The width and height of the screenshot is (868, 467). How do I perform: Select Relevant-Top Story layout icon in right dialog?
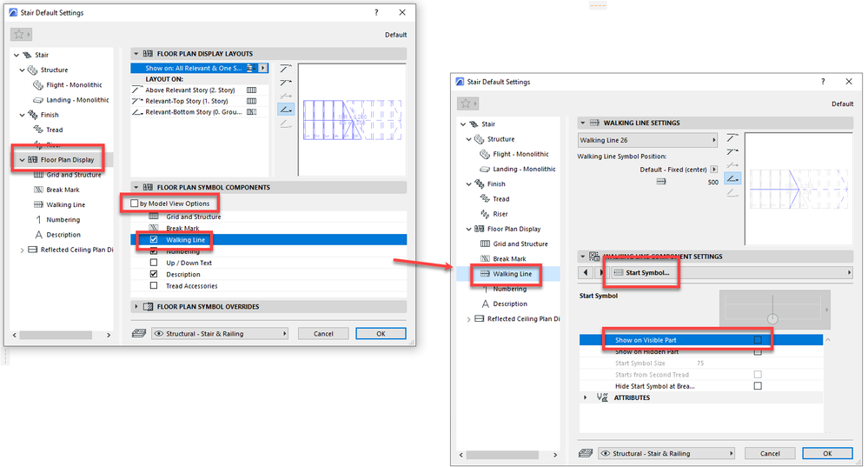pyautogui.click(x=732, y=152)
